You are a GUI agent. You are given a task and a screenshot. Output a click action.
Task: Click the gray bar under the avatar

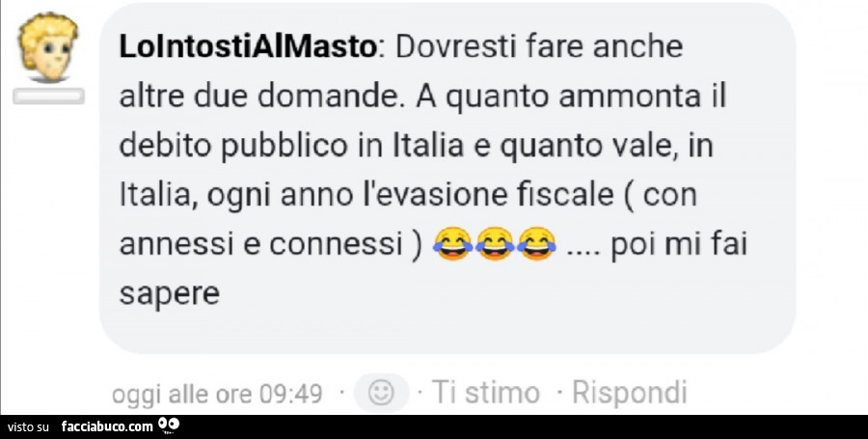tap(49, 96)
